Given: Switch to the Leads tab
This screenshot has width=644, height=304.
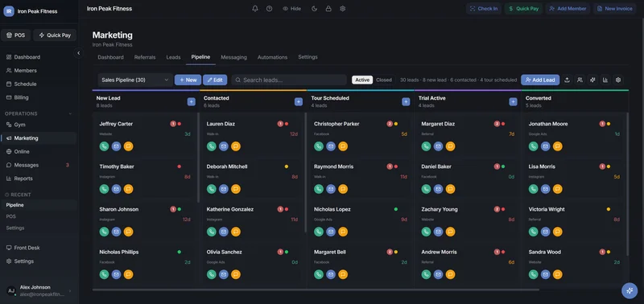Looking at the screenshot, I should 173,57.
